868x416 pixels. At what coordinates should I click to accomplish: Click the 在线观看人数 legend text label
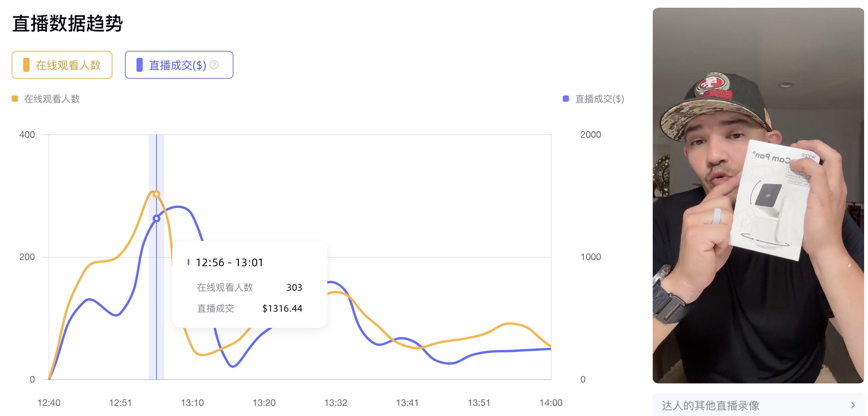point(52,99)
